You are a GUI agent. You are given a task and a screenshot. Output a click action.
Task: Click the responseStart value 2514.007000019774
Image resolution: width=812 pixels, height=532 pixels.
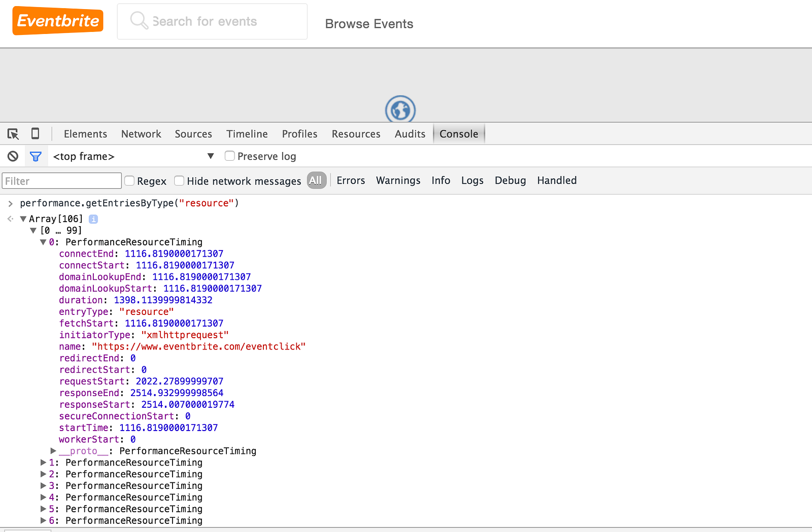[x=188, y=405]
